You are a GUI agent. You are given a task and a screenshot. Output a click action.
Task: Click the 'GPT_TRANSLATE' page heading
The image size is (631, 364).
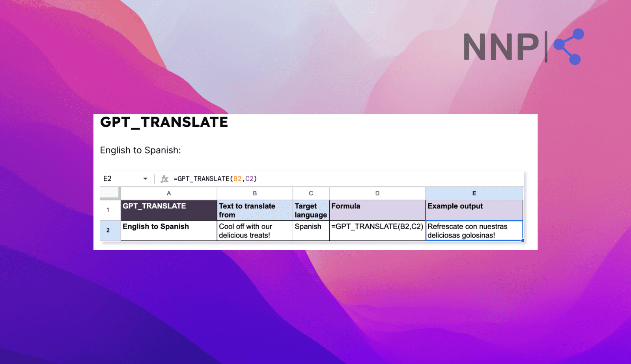click(164, 122)
